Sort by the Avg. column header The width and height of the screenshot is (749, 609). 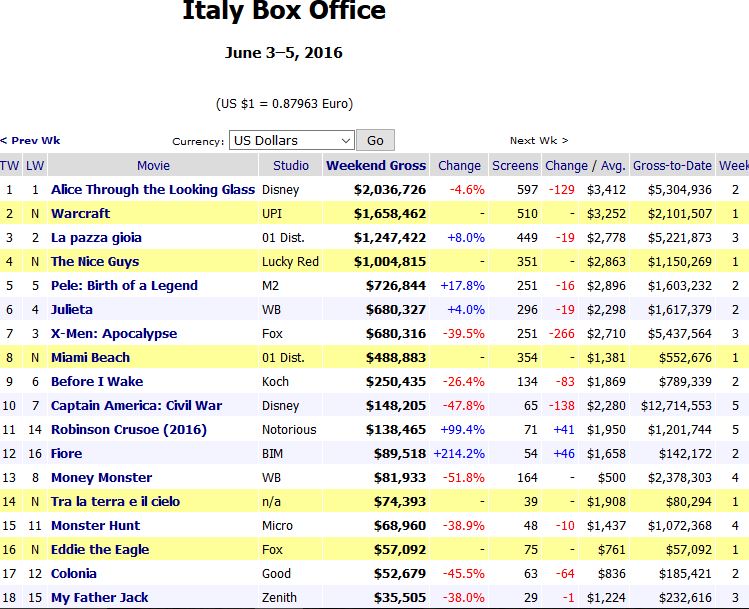point(613,166)
